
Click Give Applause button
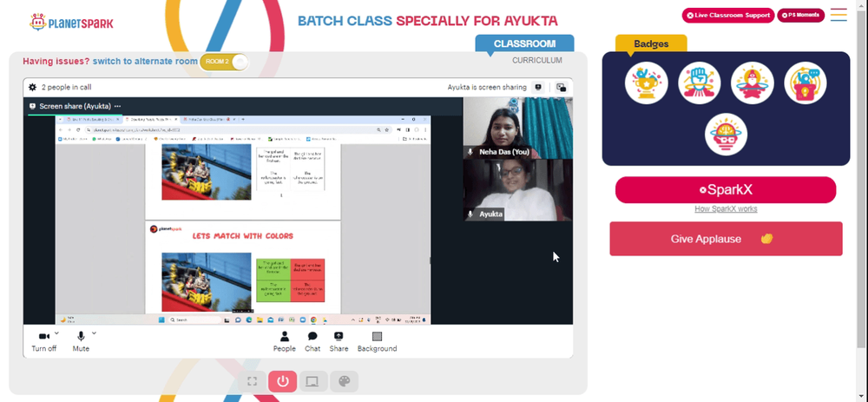pyautogui.click(x=726, y=239)
